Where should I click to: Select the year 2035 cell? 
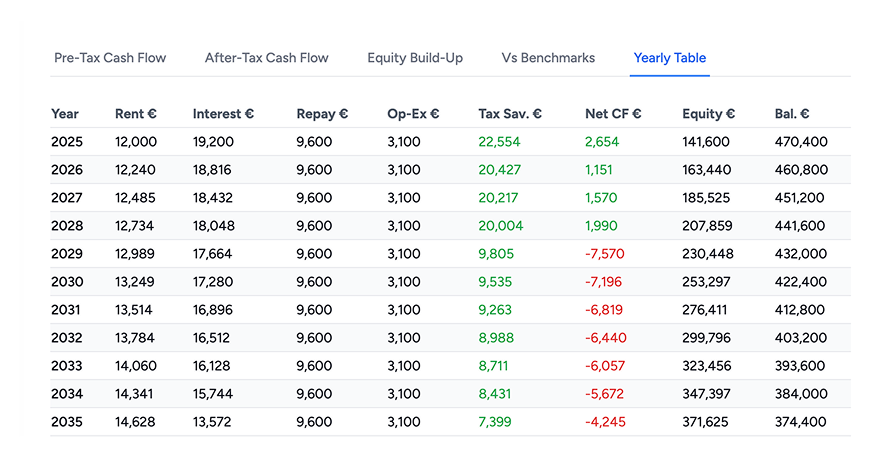tap(67, 422)
